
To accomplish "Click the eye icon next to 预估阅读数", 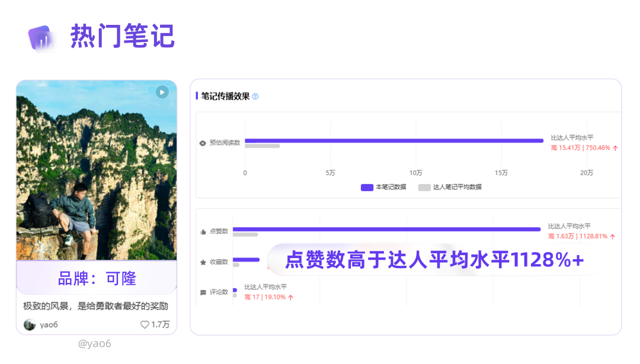I will (x=203, y=143).
